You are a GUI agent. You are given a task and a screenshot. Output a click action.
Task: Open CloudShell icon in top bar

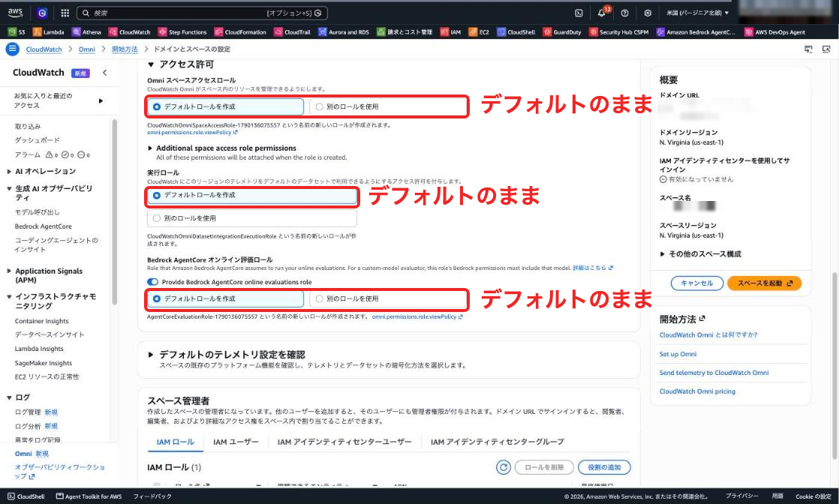[579, 13]
